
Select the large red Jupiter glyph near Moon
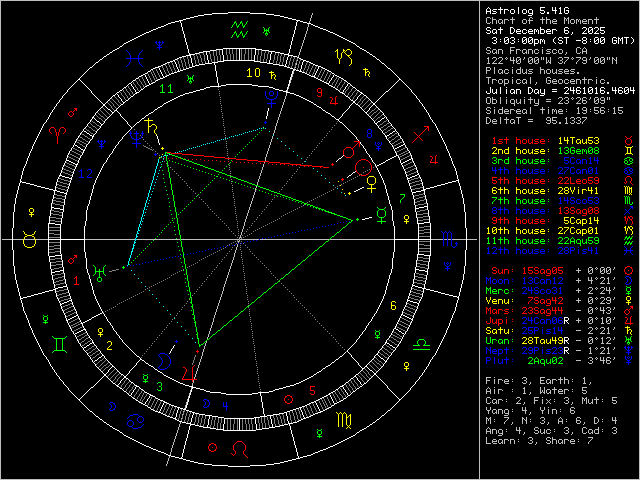tap(189, 373)
